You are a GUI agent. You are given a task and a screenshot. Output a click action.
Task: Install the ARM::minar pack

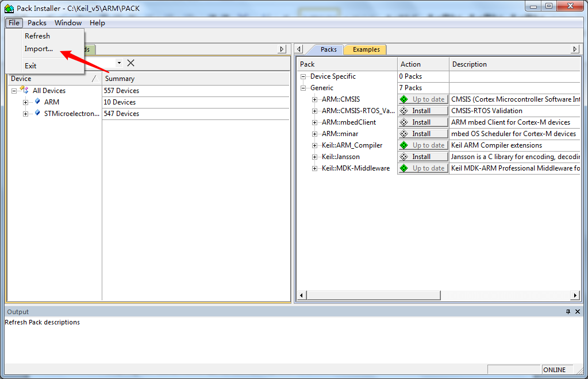423,134
